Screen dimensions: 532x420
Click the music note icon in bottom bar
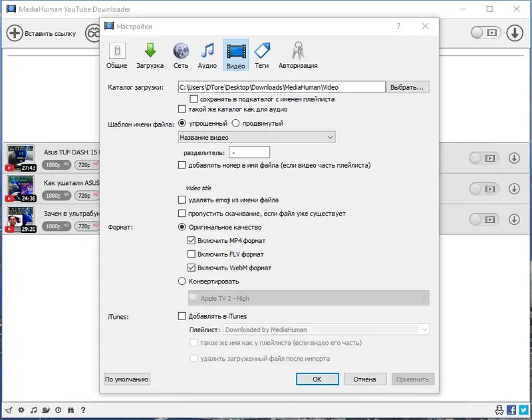(33, 410)
